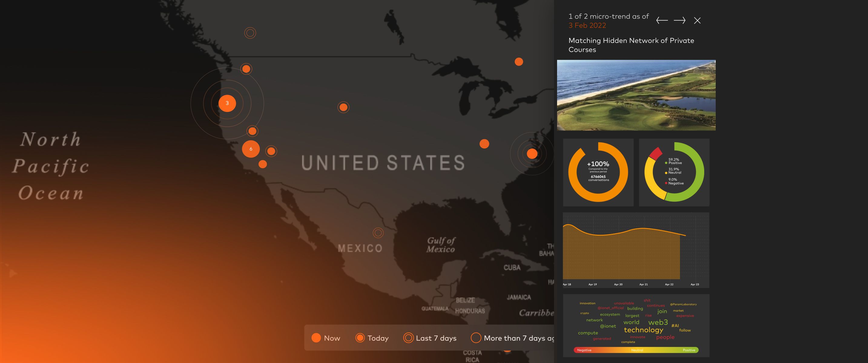Click the ringed marker in central US
Viewport: 868px width, 363px height.
pyautogui.click(x=343, y=107)
